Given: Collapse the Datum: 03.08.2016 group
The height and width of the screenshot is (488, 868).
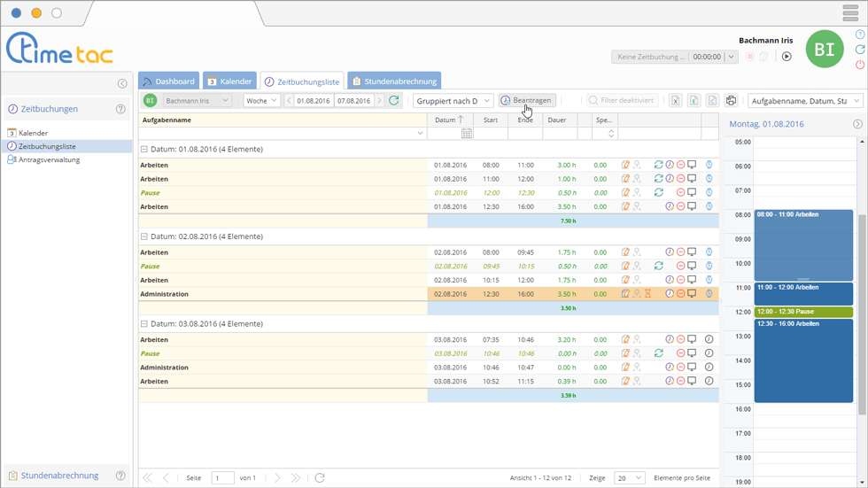Looking at the screenshot, I should tap(144, 324).
